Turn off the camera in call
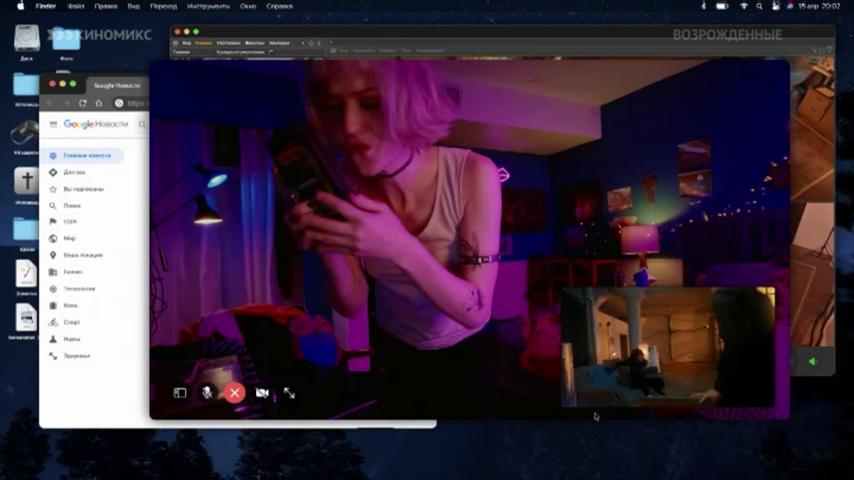This screenshot has height=480, width=854. point(262,393)
